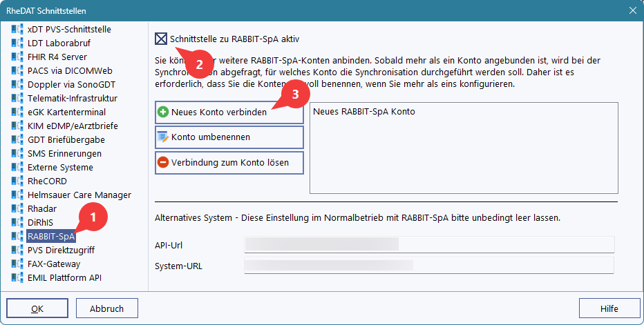Open EMIL Plattform API entry
The width and height of the screenshot is (644, 325).
(x=64, y=278)
